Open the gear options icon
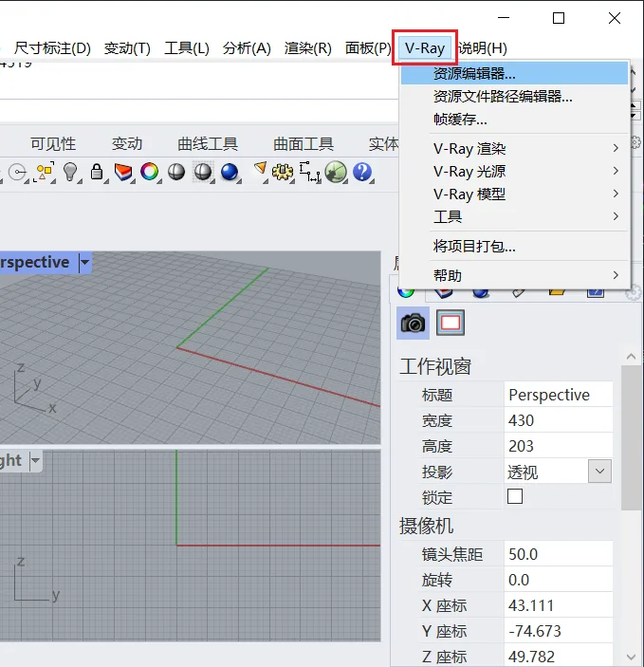This screenshot has height=667, width=644. 283,173
